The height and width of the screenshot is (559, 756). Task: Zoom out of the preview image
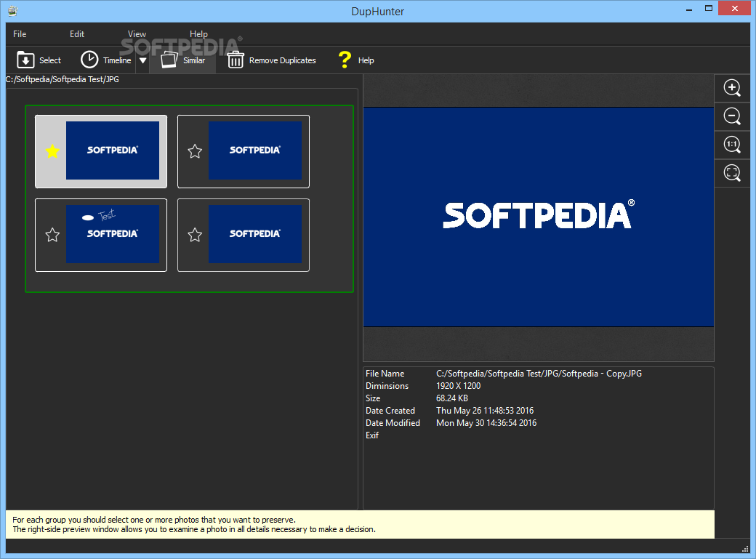(732, 116)
